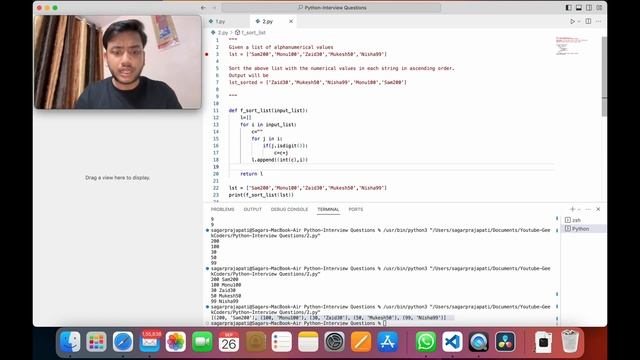Image resolution: width=640 pixels, height=360 pixels.
Task: Close the terminal panel
Action: (598, 209)
